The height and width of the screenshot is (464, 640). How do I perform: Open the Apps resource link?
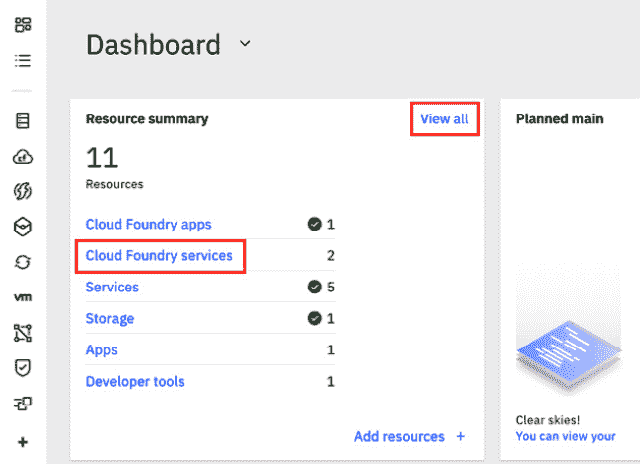(102, 350)
